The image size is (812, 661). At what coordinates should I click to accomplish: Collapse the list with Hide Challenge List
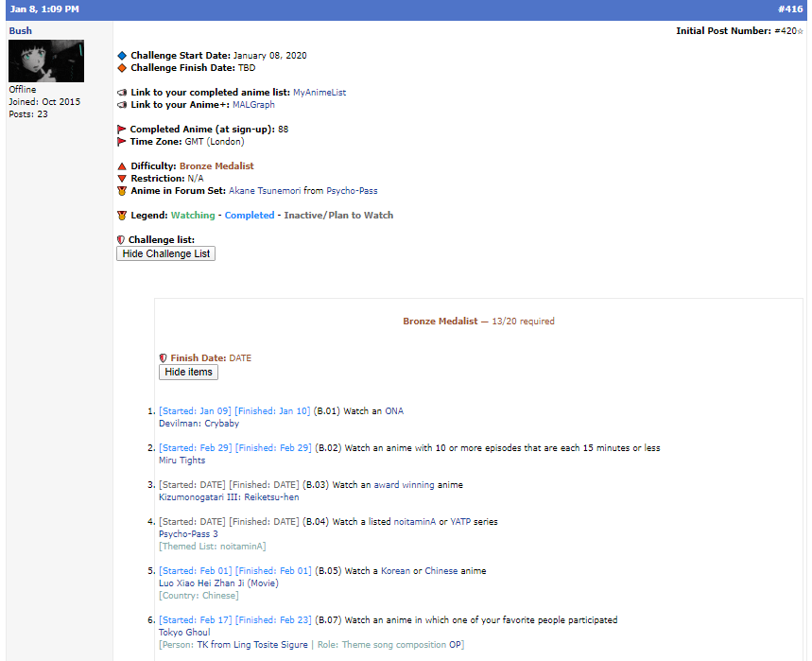[166, 253]
